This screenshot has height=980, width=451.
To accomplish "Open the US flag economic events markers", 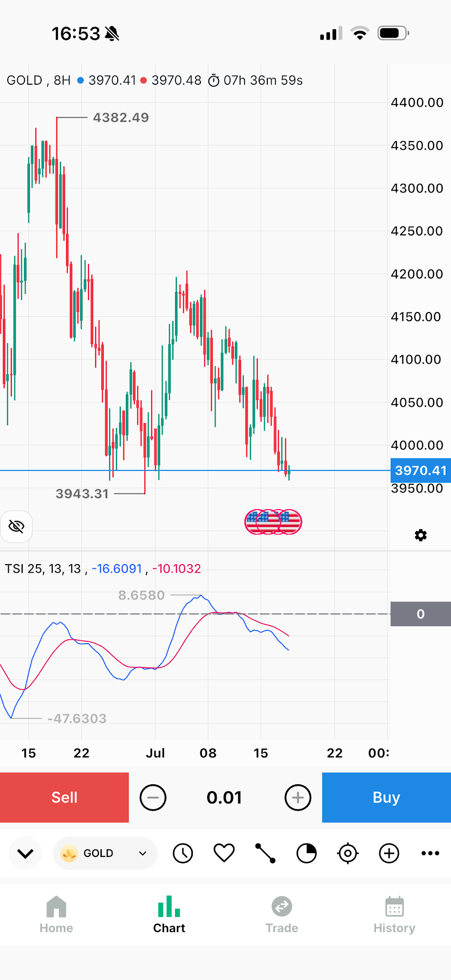I will tap(273, 522).
